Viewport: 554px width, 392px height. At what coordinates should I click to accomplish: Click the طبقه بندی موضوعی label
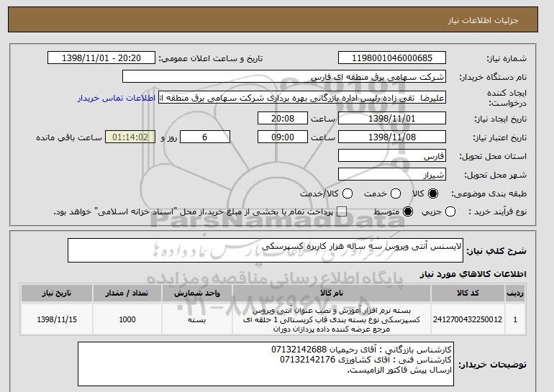(x=489, y=194)
